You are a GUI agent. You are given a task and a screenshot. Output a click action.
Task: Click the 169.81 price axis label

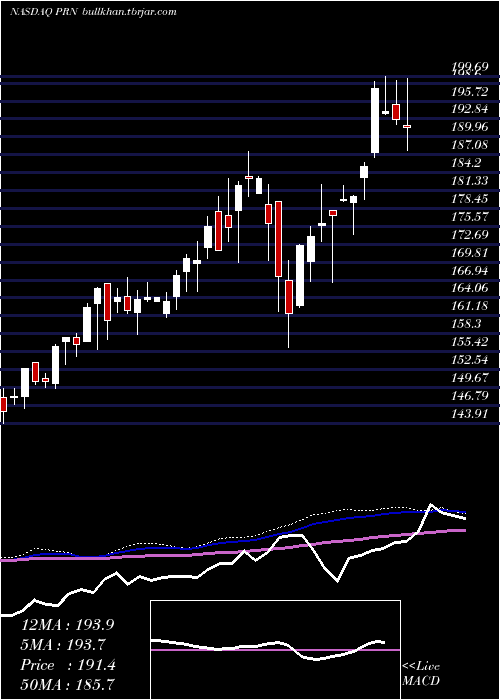(471, 252)
